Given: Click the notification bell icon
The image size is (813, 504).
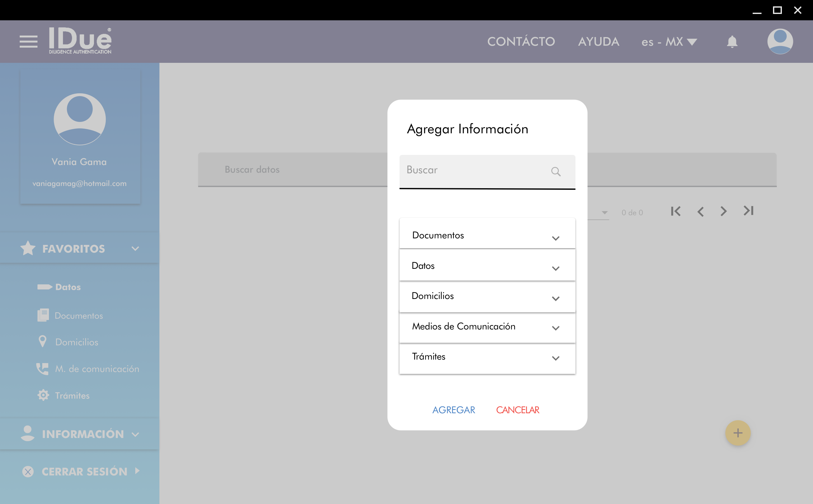Looking at the screenshot, I should point(732,42).
